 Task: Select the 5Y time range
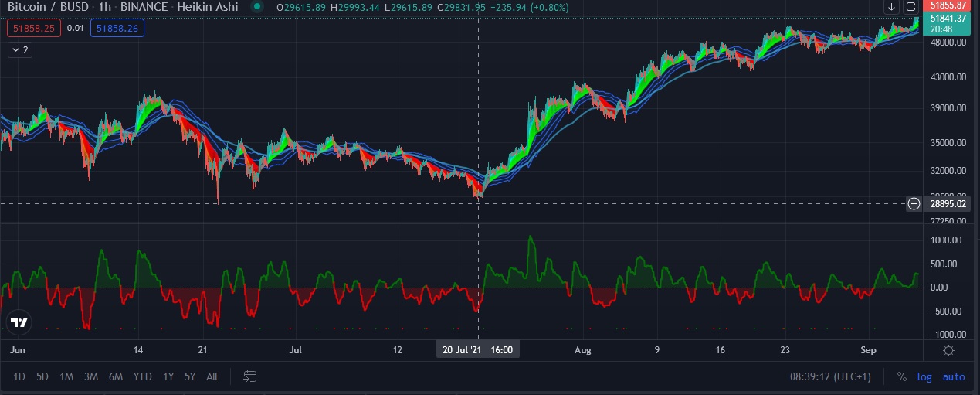point(190,377)
